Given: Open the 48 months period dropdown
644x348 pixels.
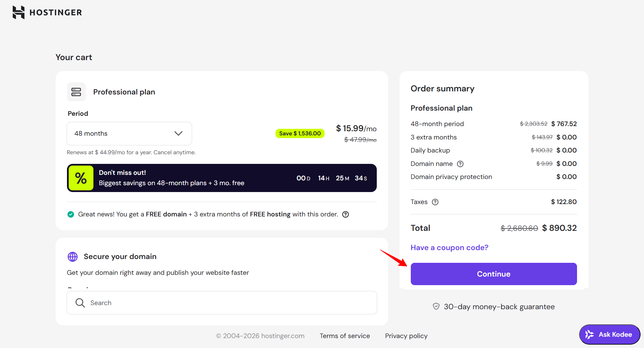Looking at the screenshot, I should pyautogui.click(x=129, y=133).
